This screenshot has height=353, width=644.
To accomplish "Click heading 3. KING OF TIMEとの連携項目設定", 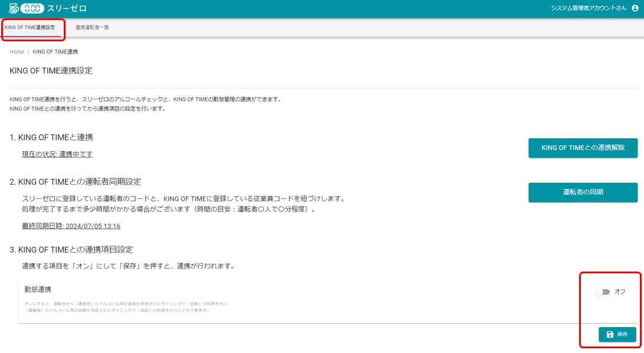I will (x=71, y=250).
